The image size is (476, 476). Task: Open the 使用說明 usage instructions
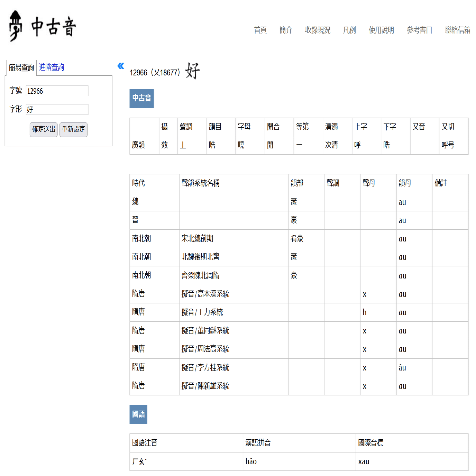coord(381,30)
